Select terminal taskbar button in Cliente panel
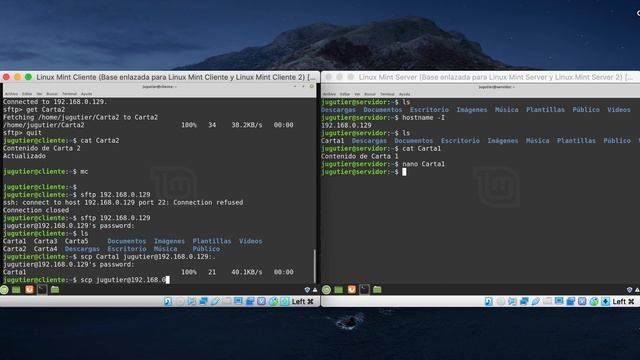 [x=42, y=290]
